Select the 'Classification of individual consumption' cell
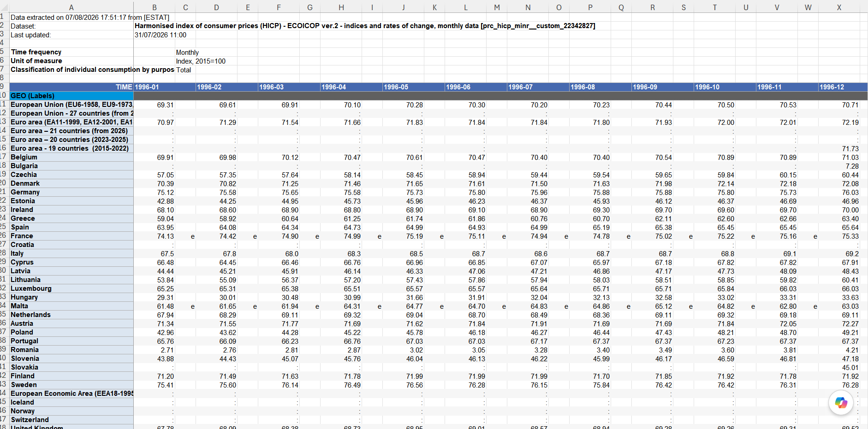Screen dimensions: 868x429 pyautogui.click(x=92, y=70)
